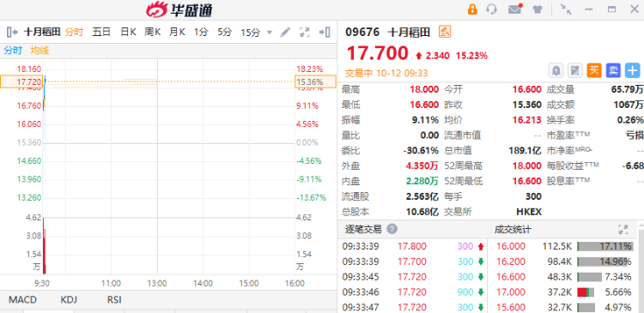Click the 均价 value 16.213
Image resolution: width=644 pixels, height=313 pixels.
526,120
